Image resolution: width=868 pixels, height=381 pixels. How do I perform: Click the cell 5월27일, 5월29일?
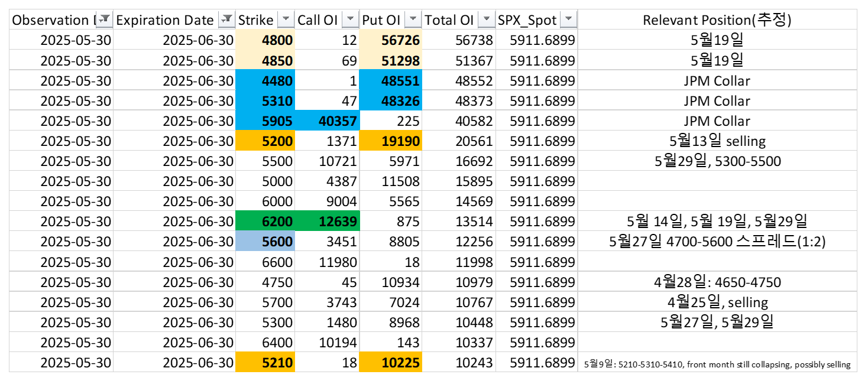tap(717, 321)
